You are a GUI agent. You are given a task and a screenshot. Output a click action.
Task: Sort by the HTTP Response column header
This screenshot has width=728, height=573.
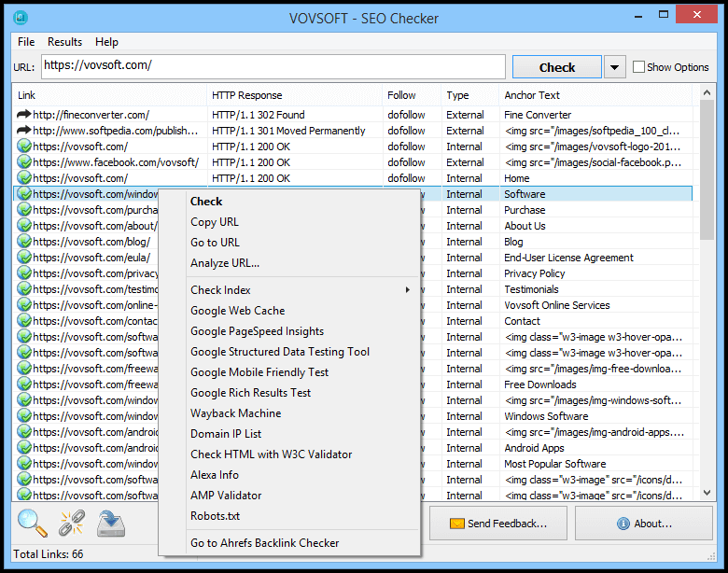[295, 95]
